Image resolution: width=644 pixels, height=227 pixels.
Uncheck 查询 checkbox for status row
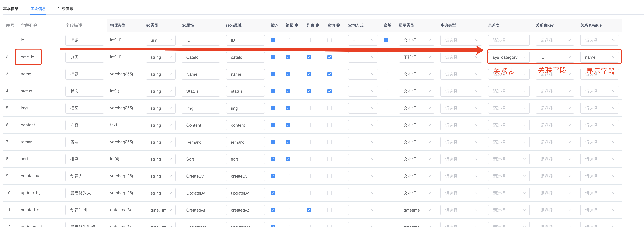pos(329,91)
